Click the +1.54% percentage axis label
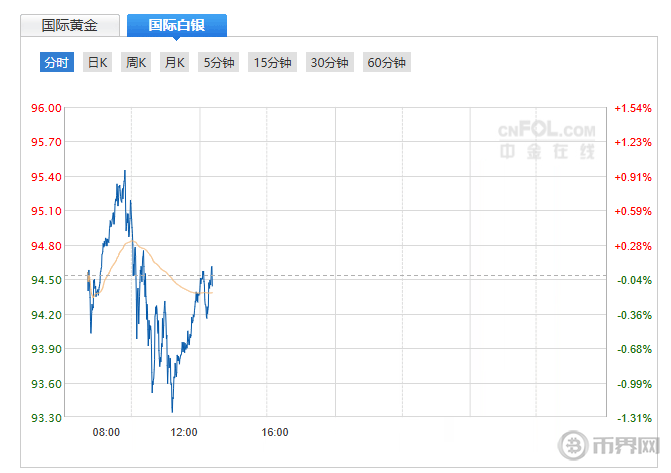 point(632,108)
